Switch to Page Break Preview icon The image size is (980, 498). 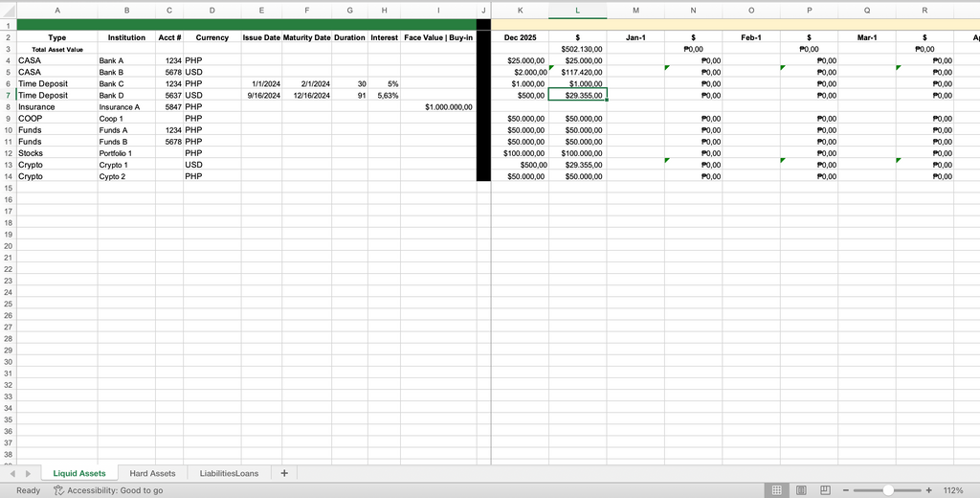pyautogui.click(x=825, y=490)
